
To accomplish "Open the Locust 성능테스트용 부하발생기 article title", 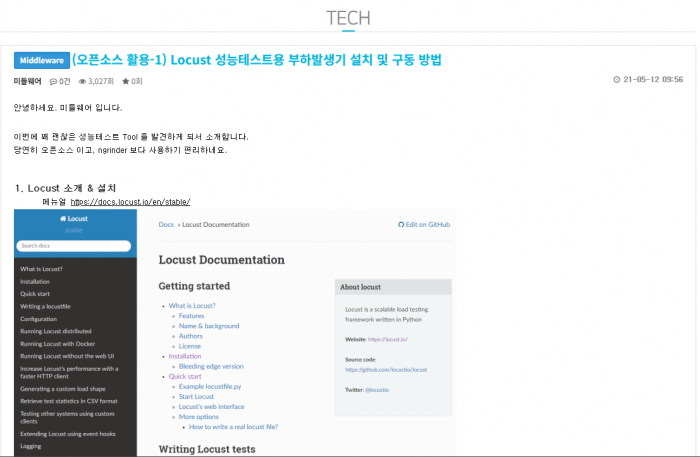I will tap(257, 60).
